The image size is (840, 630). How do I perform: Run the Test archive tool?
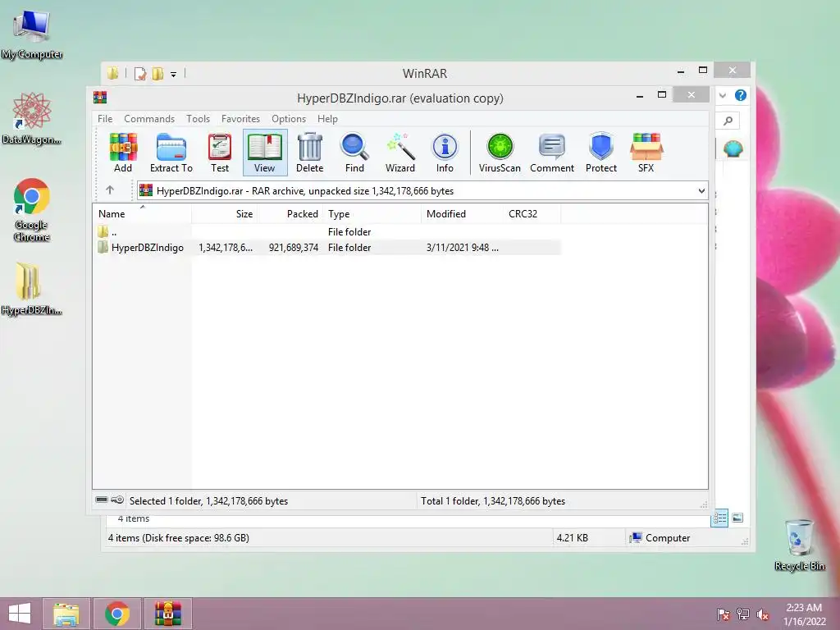220,153
